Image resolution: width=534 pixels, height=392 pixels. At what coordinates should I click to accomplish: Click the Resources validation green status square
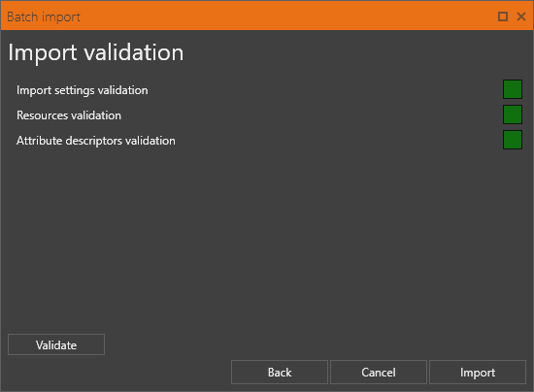pyautogui.click(x=513, y=114)
